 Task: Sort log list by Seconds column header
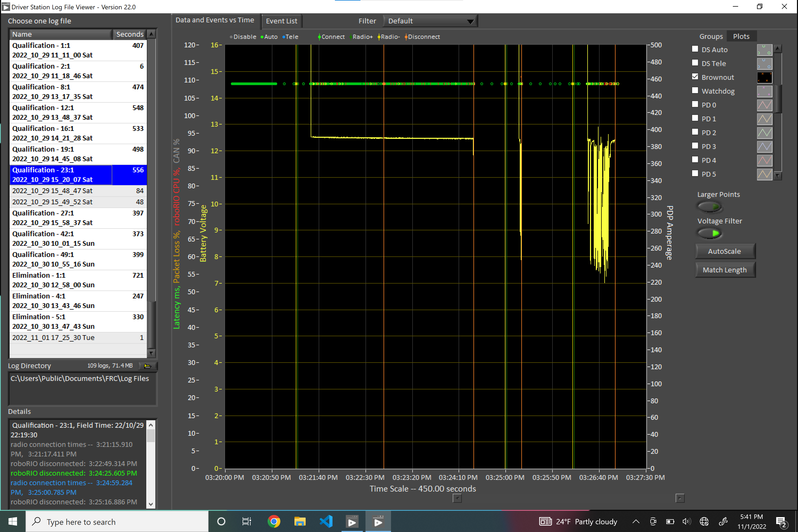[x=130, y=34]
